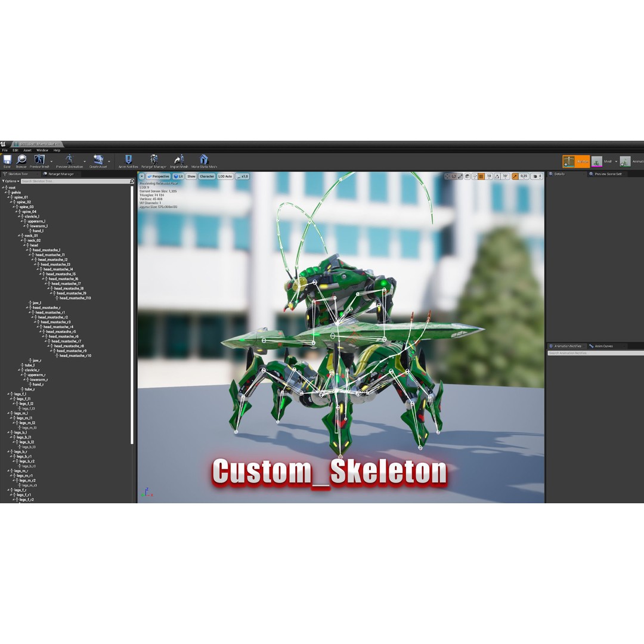This screenshot has height=644, width=644.
Task: Click the surface snapping icon in viewport
Action: pyautogui.click(x=475, y=176)
